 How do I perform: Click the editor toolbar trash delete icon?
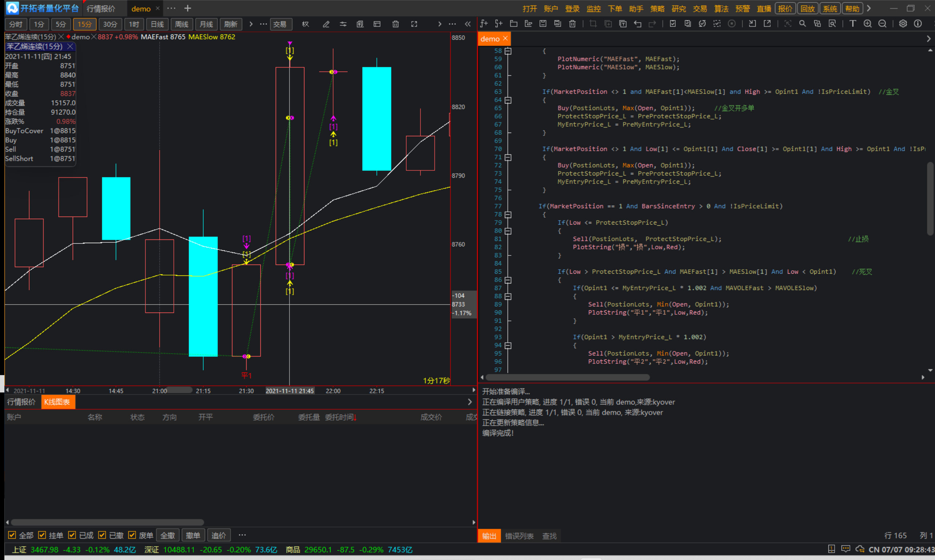coord(572,24)
